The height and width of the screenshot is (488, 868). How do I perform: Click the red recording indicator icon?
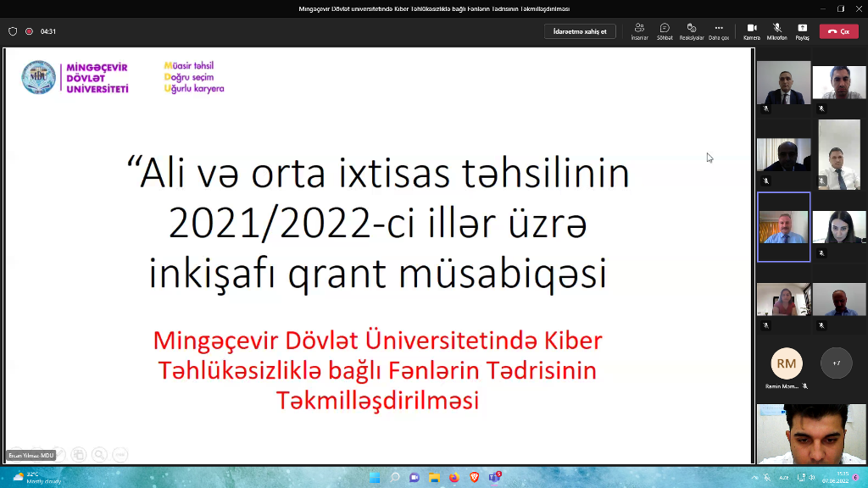tap(29, 31)
